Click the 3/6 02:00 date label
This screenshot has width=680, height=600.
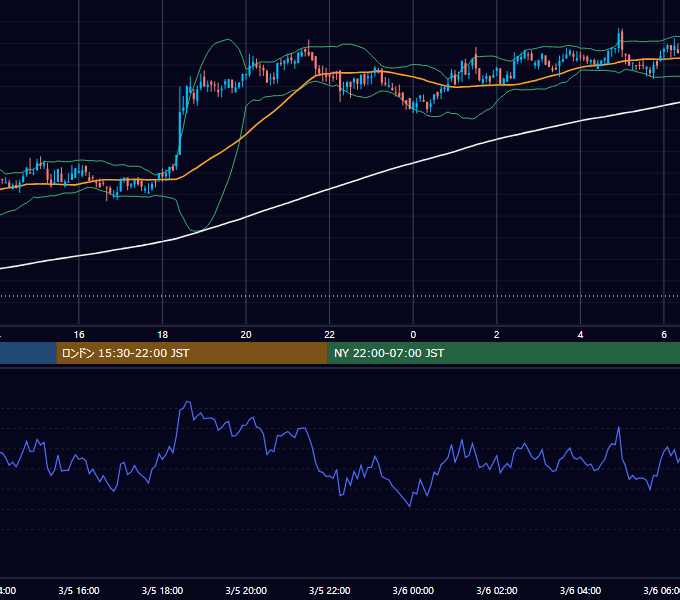coord(497,590)
